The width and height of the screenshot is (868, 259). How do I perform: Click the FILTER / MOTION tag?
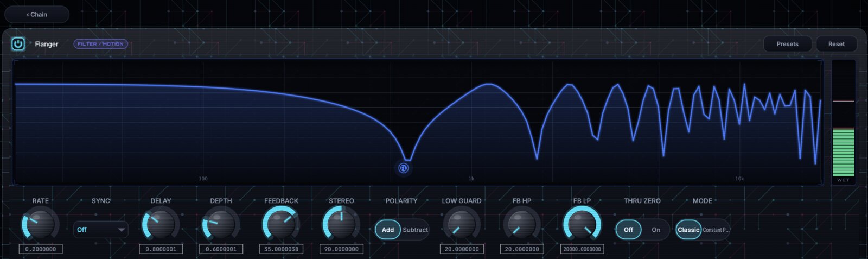tap(100, 44)
